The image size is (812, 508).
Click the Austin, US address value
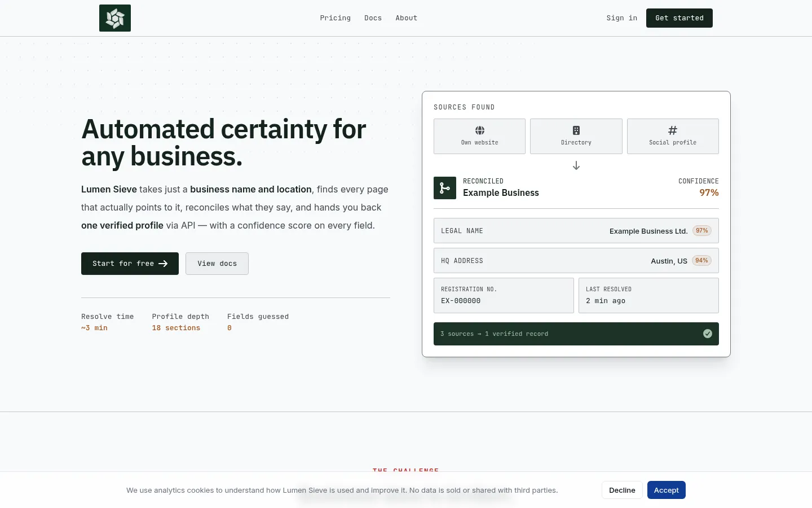click(x=669, y=261)
